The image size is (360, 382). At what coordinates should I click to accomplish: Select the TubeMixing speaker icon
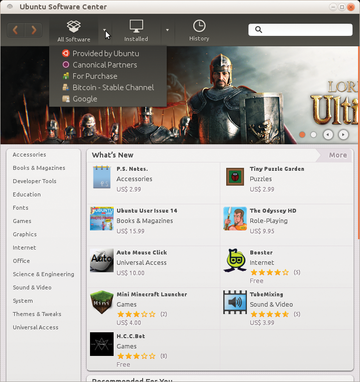coord(235,302)
